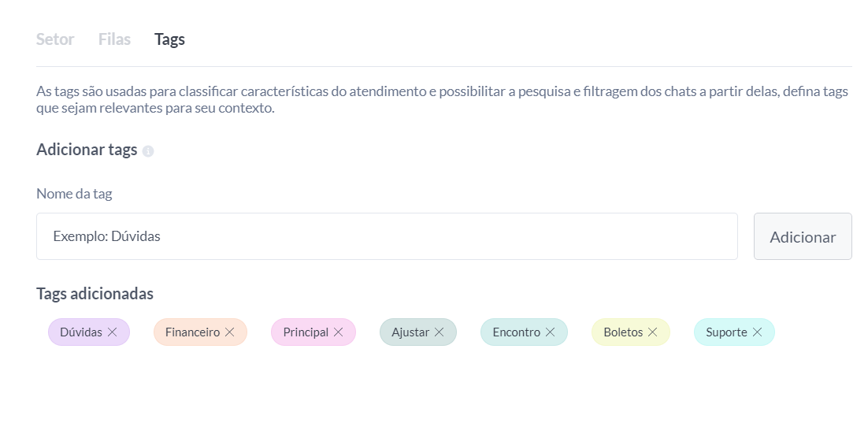Focus the Nome da tag input field

tap(387, 236)
